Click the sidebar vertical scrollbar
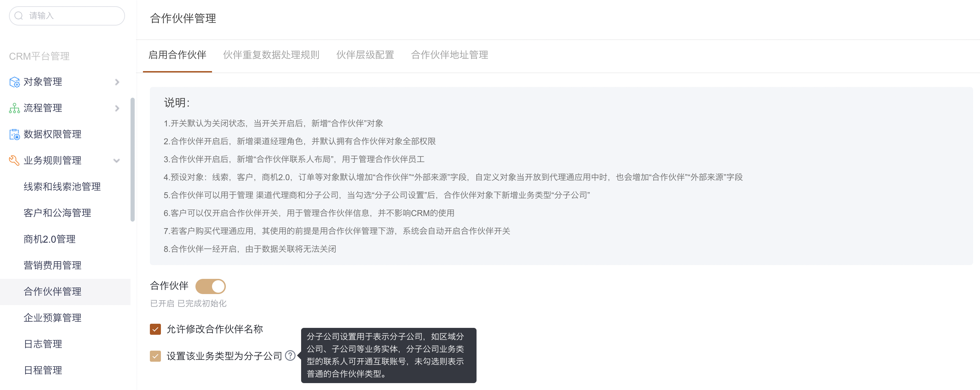The height and width of the screenshot is (390, 980). point(132,160)
